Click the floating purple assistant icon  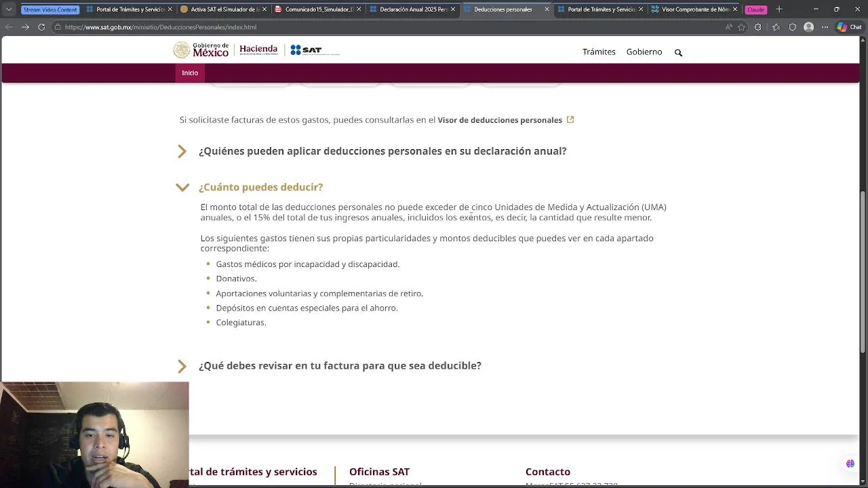pos(850,464)
